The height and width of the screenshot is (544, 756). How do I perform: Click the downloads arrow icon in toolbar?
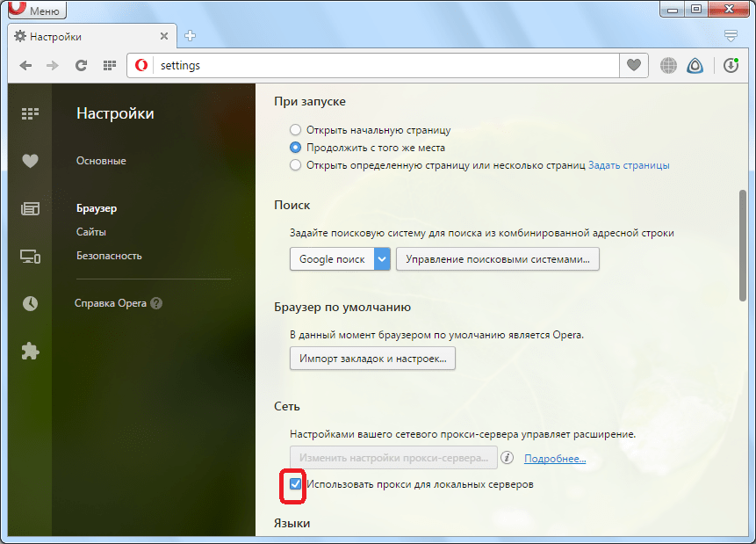(731, 65)
